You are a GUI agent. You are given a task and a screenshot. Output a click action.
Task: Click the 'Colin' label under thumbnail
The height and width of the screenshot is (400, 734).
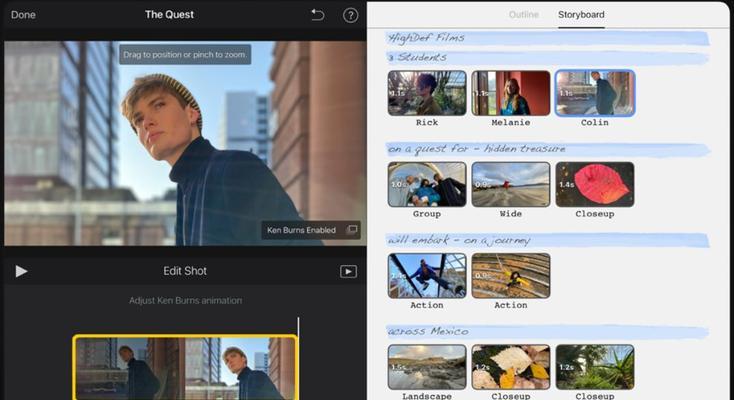(x=595, y=122)
